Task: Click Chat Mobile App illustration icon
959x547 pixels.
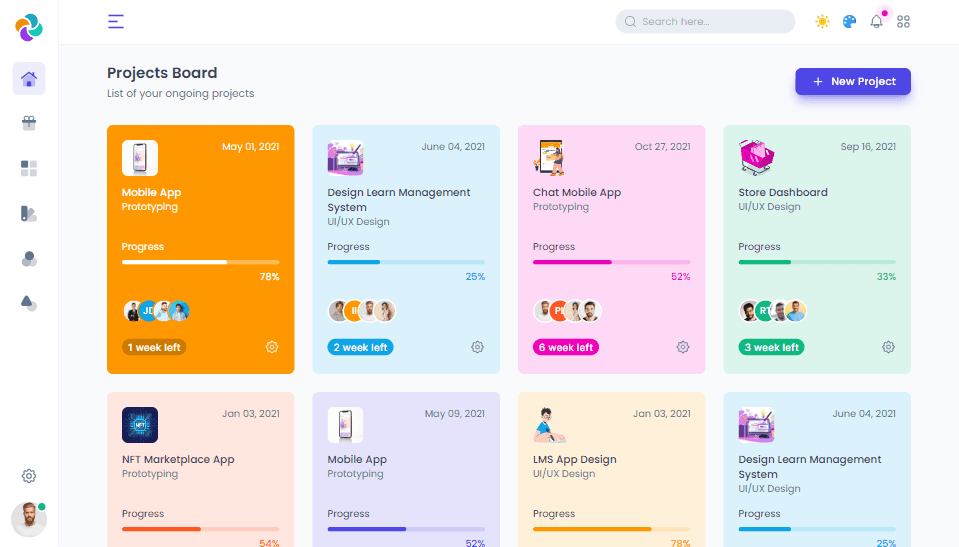Action: [549, 158]
